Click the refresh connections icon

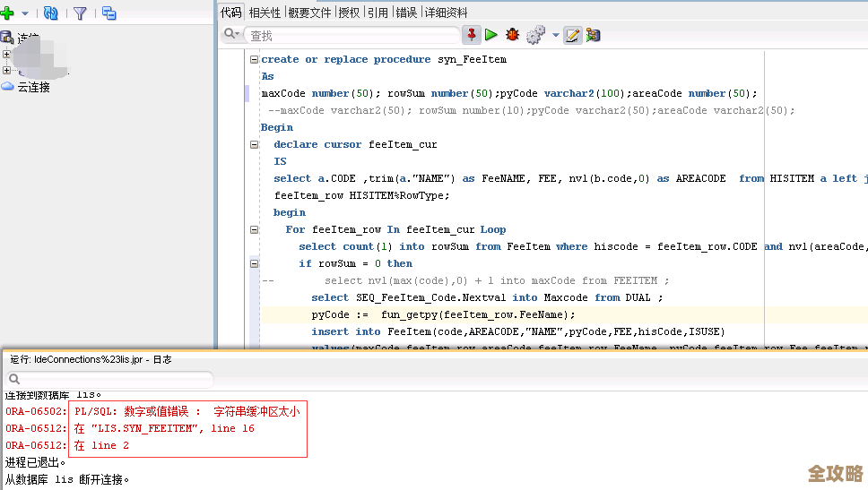tap(51, 13)
